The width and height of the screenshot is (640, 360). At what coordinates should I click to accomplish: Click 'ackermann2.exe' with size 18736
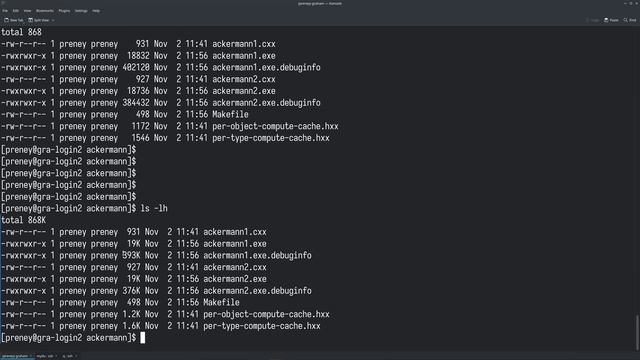(x=244, y=91)
